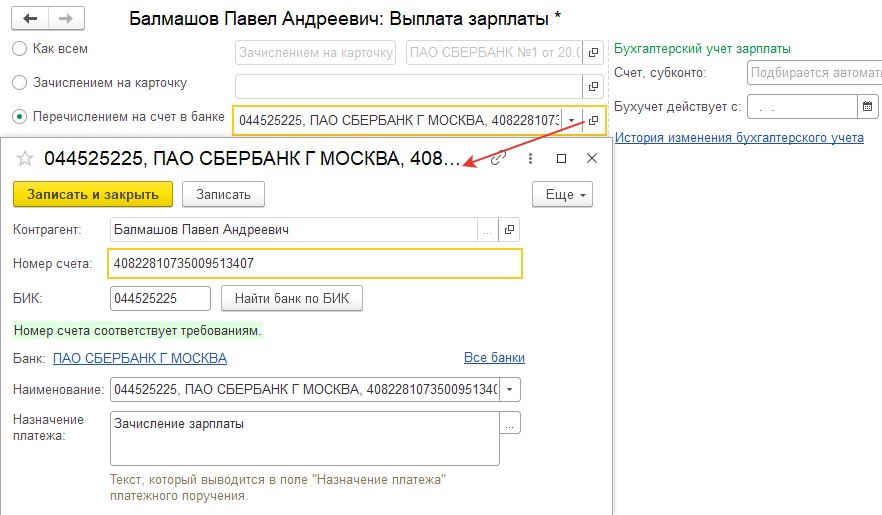Click the Номер счета input field

[315, 263]
